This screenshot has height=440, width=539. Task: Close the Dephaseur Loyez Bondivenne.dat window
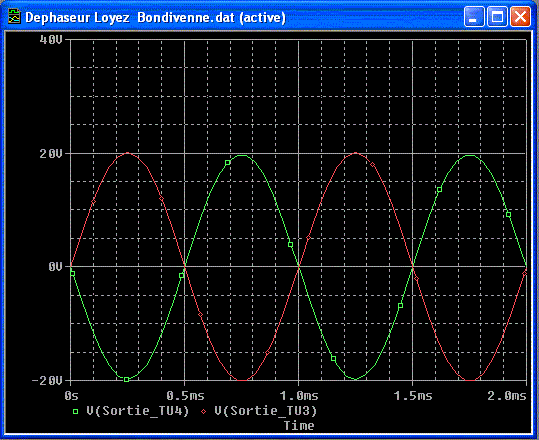point(520,17)
